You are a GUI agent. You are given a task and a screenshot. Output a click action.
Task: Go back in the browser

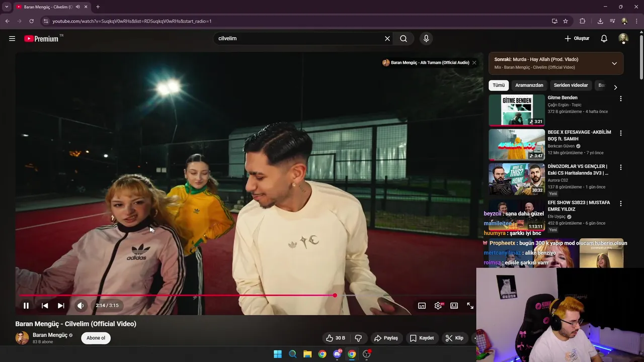(x=7, y=21)
